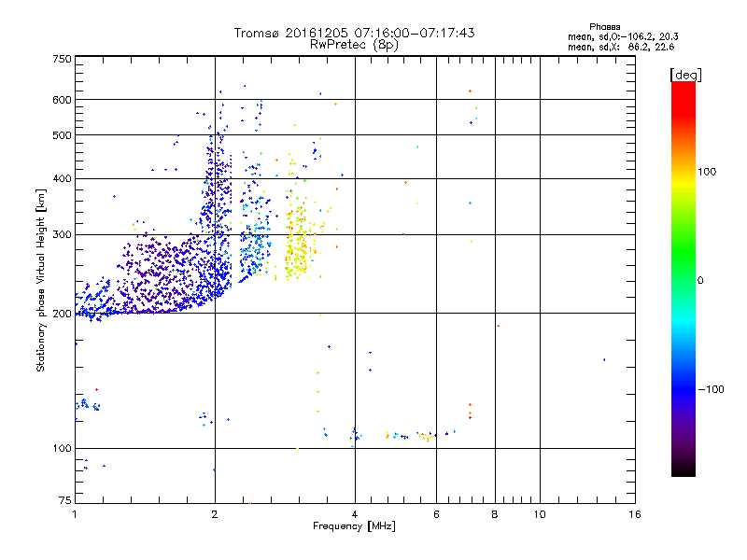747x560 pixels.
Task: Click the y-axis tick label '100'
Action: (x=62, y=448)
